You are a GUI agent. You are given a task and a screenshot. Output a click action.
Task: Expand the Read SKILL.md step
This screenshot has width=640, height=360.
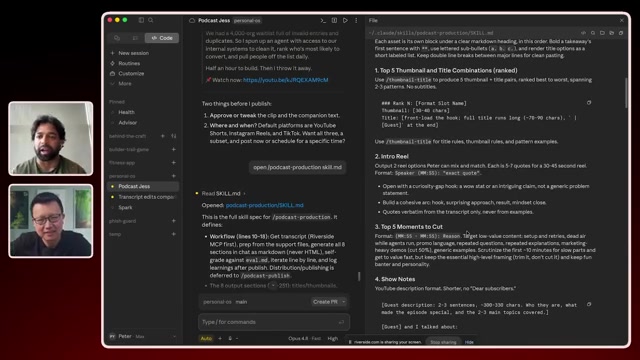(223, 193)
